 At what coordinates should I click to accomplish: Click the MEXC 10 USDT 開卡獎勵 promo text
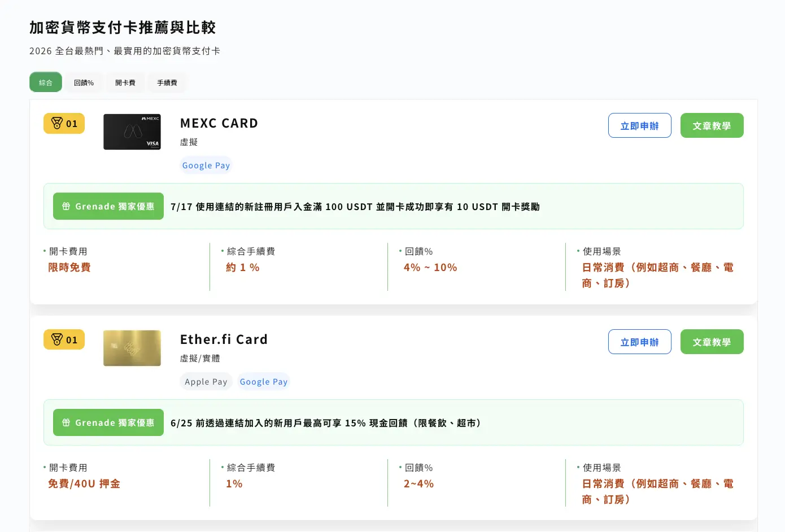point(355,207)
